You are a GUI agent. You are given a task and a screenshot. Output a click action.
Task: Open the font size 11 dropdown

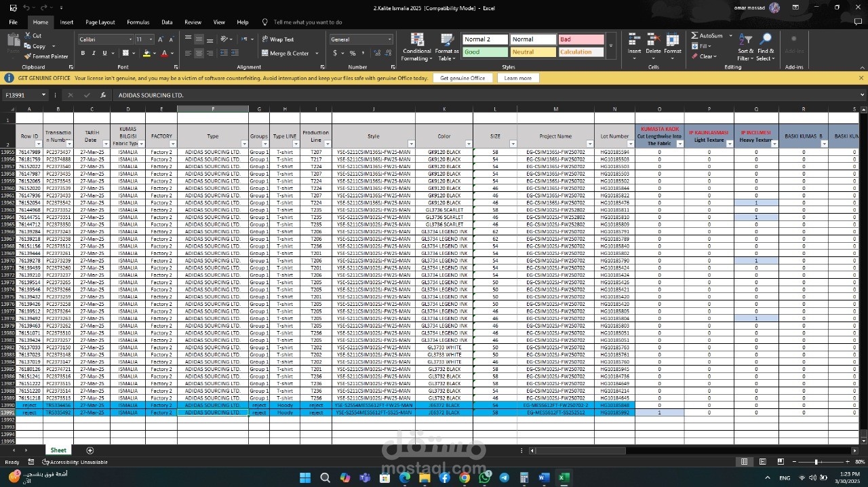pyautogui.click(x=151, y=39)
